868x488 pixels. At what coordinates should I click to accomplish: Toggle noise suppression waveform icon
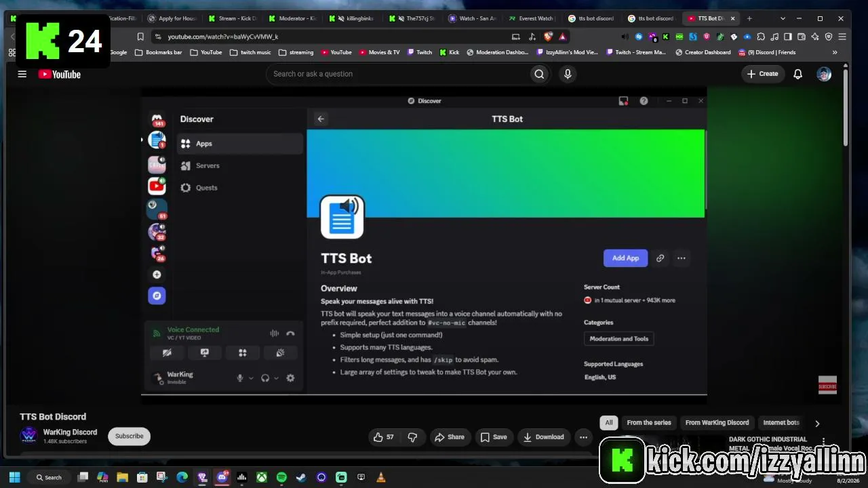coord(274,333)
